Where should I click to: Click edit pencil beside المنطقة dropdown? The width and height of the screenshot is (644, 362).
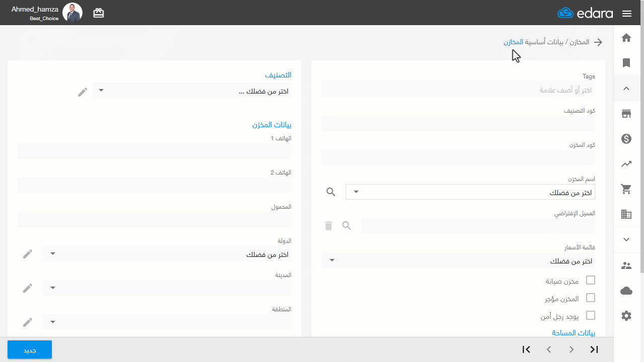pyautogui.click(x=28, y=322)
